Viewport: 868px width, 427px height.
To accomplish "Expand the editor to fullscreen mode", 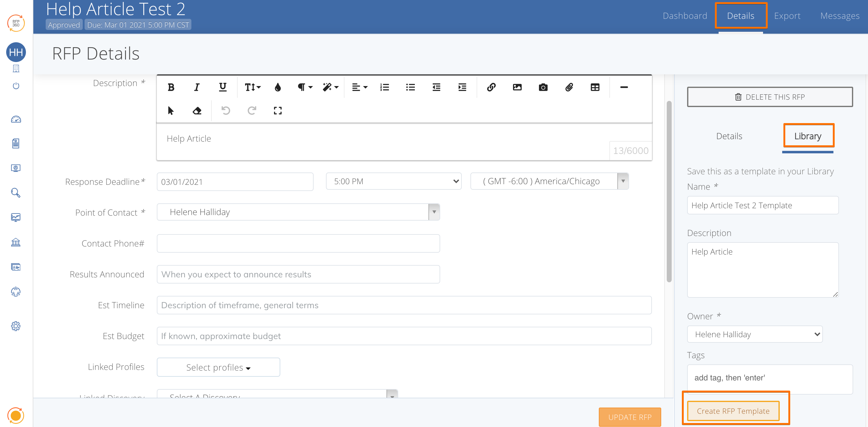I will coord(277,110).
